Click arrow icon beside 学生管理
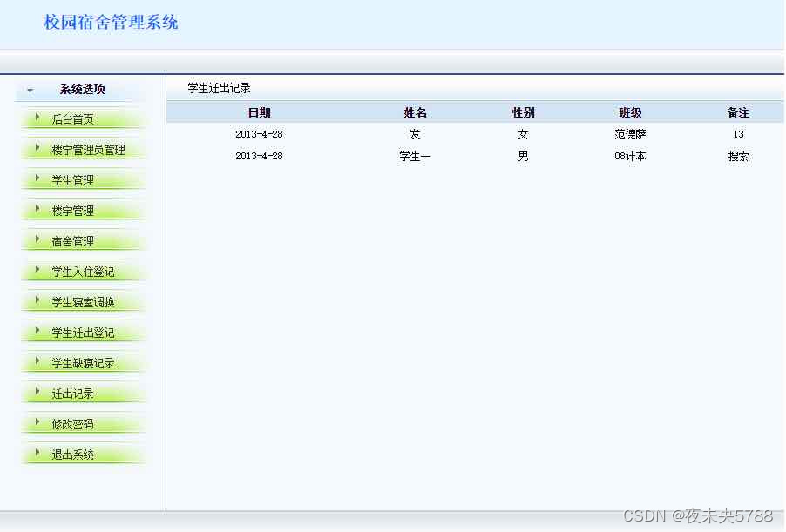Viewport: 786px width, 532px height. click(x=37, y=178)
